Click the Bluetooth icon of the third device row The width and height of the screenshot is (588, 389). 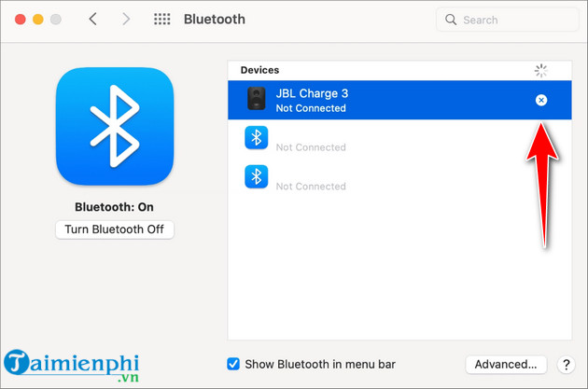pos(256,176)
